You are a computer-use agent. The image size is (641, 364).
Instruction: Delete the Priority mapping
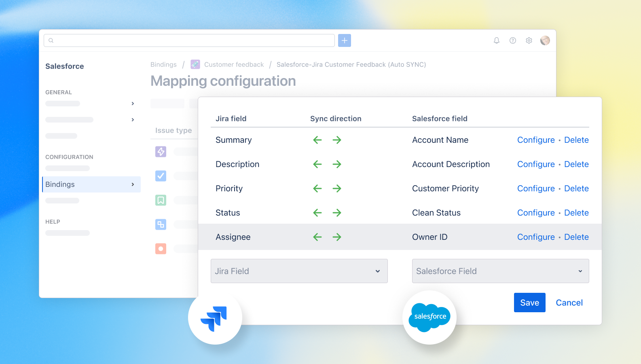[x=576, y=188]
